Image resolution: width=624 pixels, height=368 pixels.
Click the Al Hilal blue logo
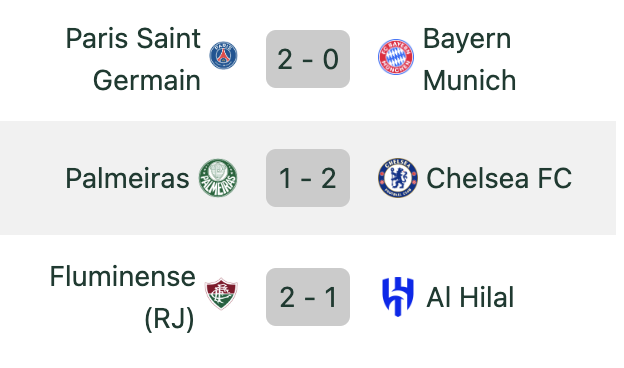tap(398, 297)
